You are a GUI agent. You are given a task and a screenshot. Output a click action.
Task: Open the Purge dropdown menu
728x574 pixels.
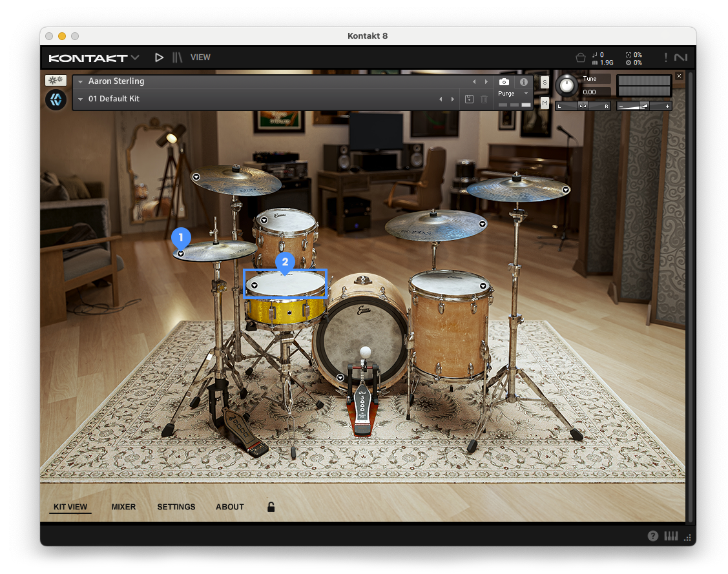pyautogui.click(x=525, y=94)
